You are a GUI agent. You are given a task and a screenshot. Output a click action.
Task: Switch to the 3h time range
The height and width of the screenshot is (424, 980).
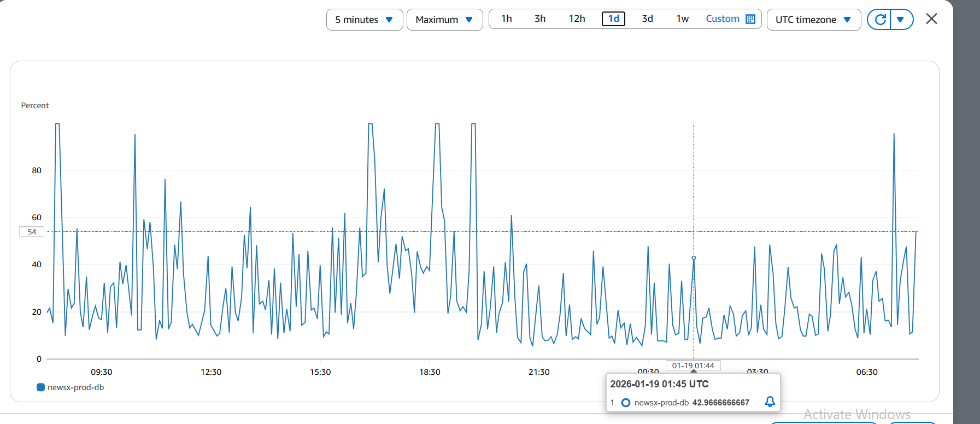tap(539, 19)
